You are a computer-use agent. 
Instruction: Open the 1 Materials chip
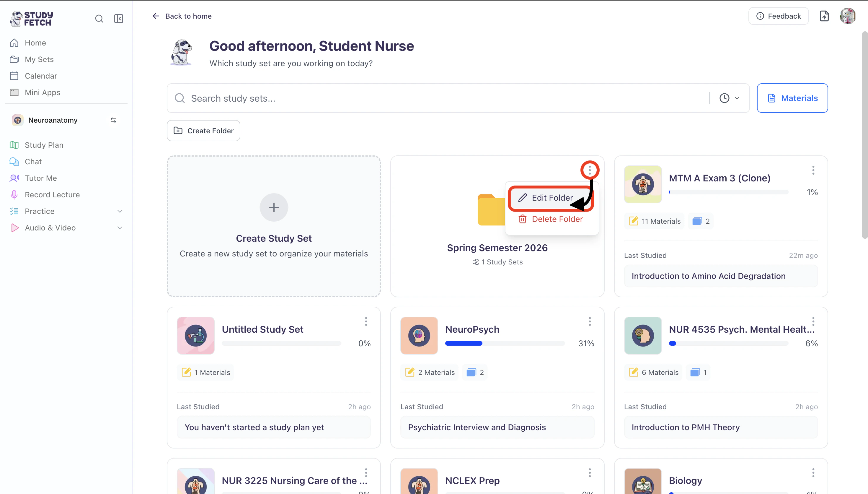point(205,373)
